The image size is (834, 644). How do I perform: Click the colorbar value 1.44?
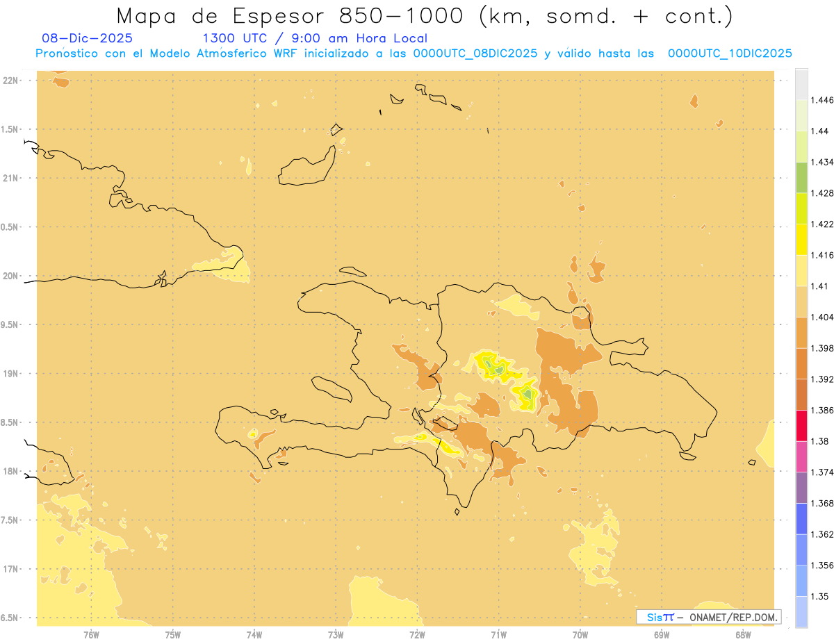820,131
